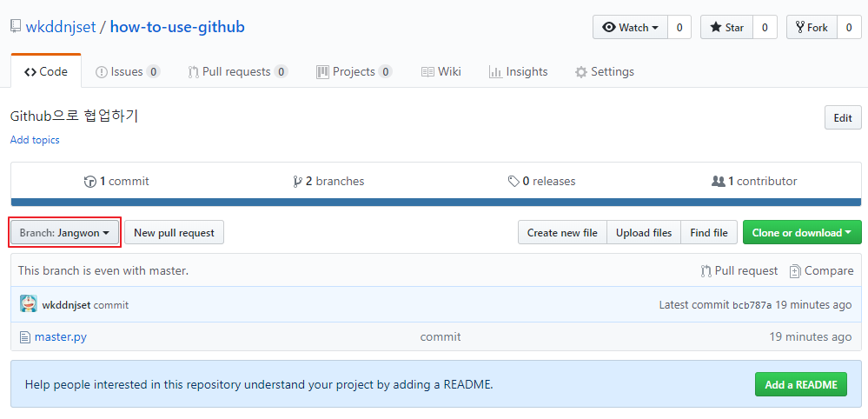Open the Issues tab

(x=128, y=71)
